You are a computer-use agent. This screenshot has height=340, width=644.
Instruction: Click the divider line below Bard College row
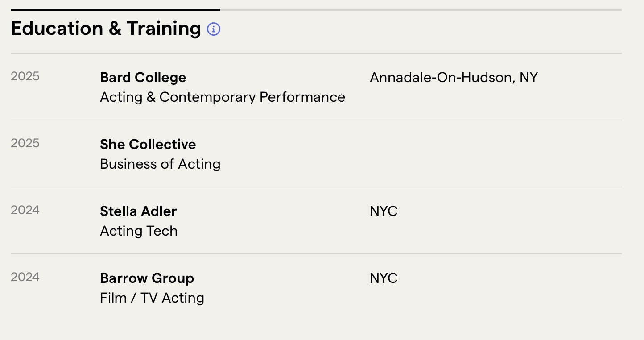click(x=316, y=120)
